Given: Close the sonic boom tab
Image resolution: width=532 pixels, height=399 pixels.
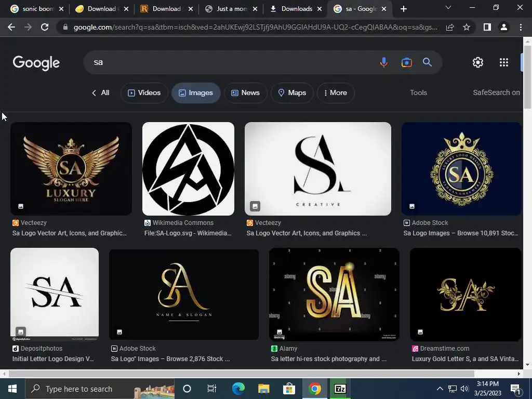Looking at the screenshot, I should point(61,9).
